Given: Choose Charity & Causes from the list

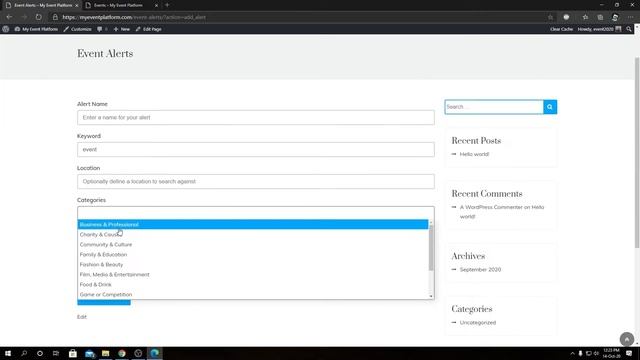Looking at the screenshot, I should (253, 234).
